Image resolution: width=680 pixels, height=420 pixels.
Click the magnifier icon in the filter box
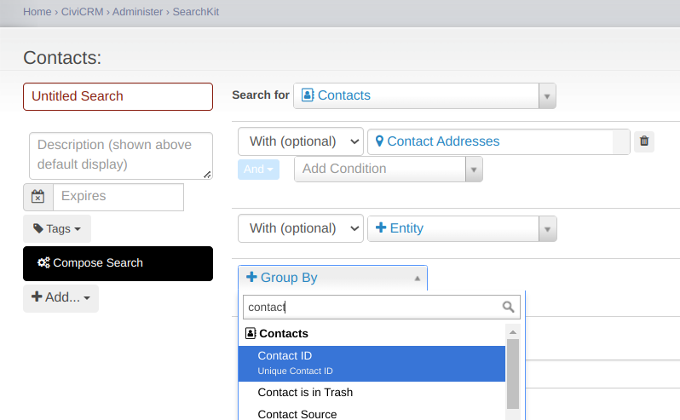509,307
